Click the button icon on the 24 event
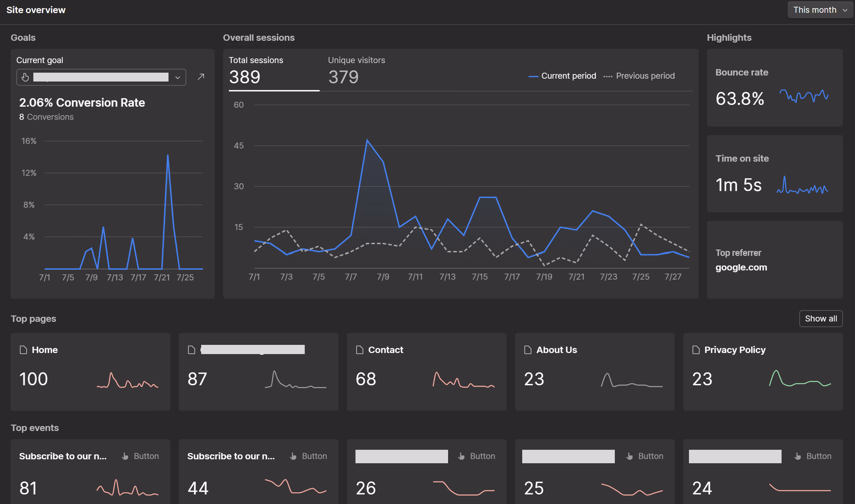The height and width of the screenshot is (504, 855). [798, 456]
